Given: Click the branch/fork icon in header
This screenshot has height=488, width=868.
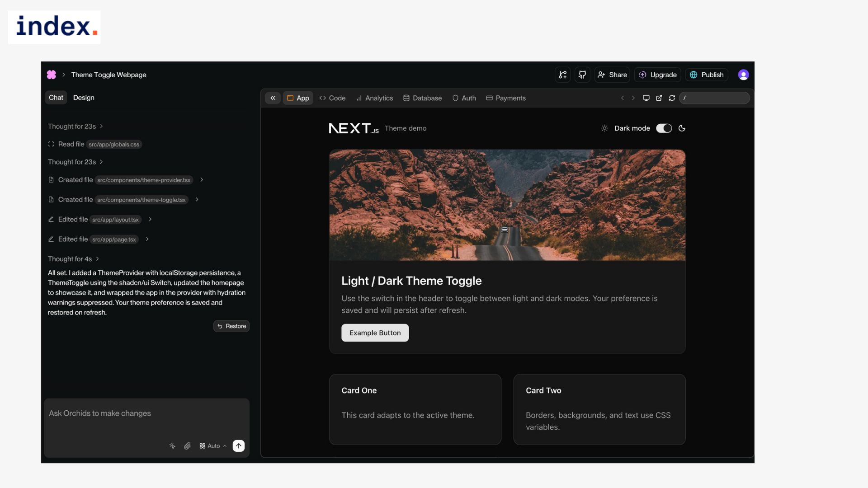Looking at the screenshot, I should (562, 75).
